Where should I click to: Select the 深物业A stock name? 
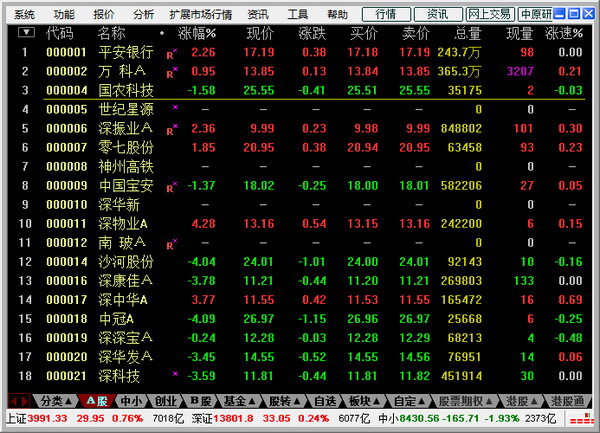coord(123,223)
